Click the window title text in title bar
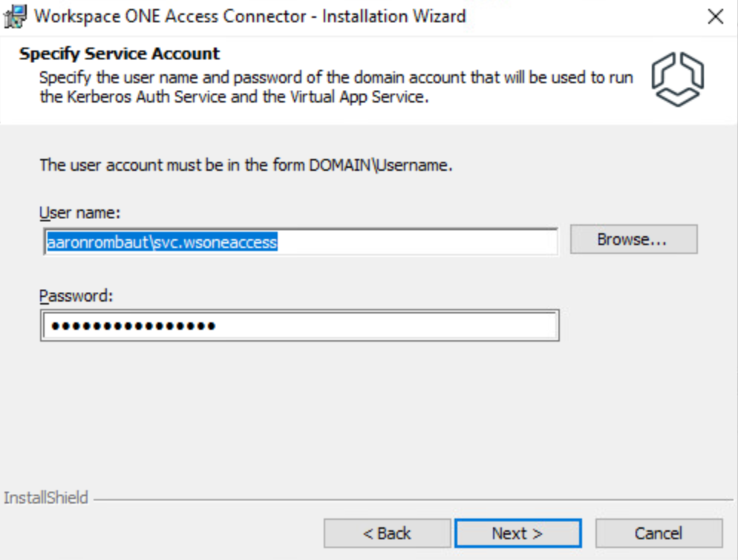Viewport: 738px width, 560px height. 251,16
